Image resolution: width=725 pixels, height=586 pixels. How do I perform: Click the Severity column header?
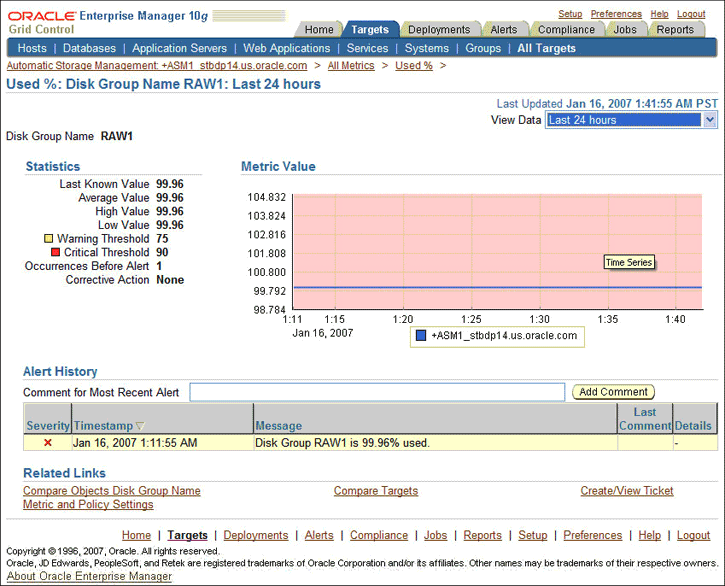click(48, 426)
